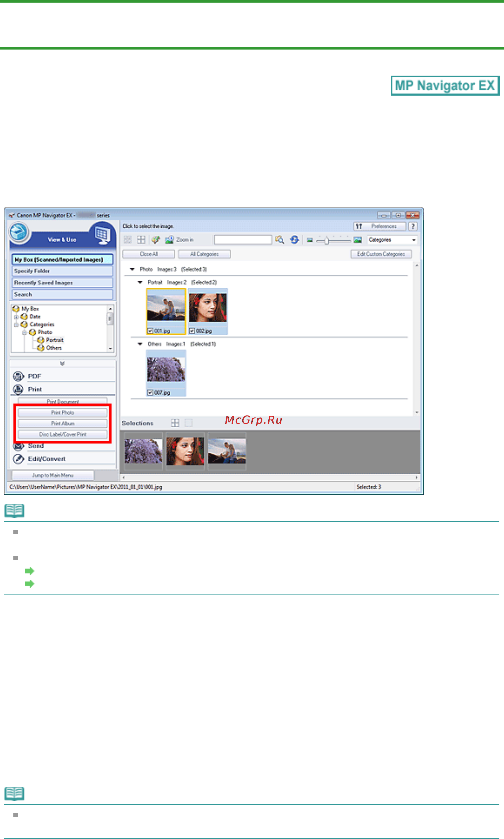This screenshot has height=839, width=504.
Task: Toggle the 007.jpg checkbox
Action: pyautogui.click(x=150, y=393)
